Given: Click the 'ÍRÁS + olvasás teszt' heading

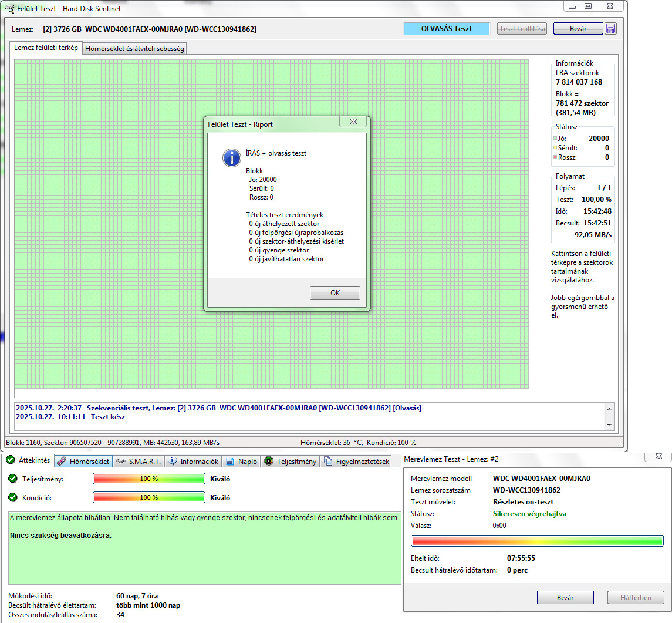Looking at the screenshot, I should pyautogui.click(x=276, y=153).
